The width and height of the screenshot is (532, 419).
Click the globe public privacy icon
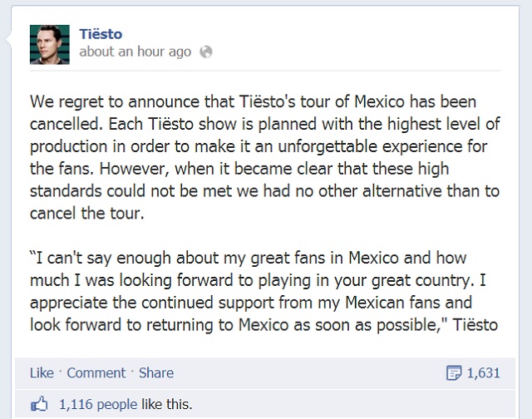coord(207,52)
